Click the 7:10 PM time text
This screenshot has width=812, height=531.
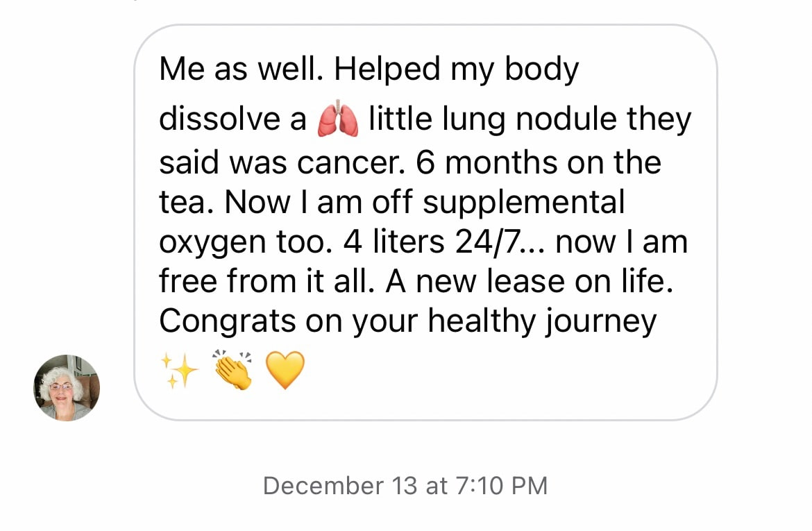pyautogui.click(x=501, y=486)
